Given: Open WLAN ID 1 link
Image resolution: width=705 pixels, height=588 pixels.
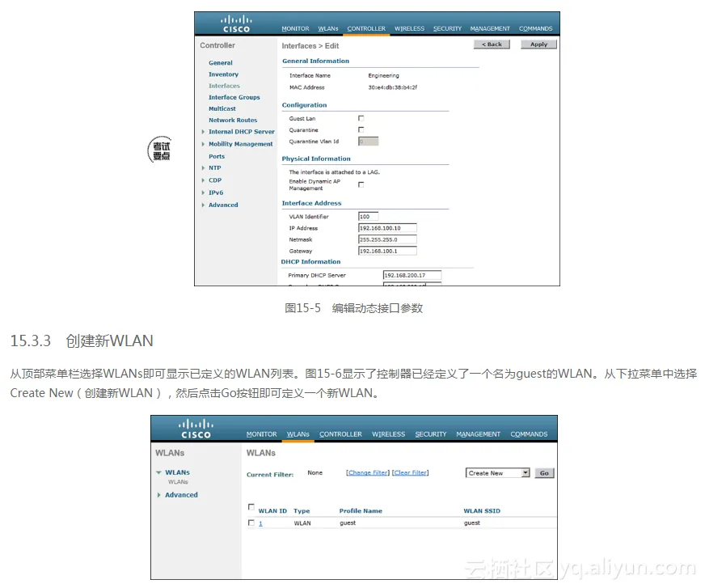Looking at the screenshot, I should (260, 523).
